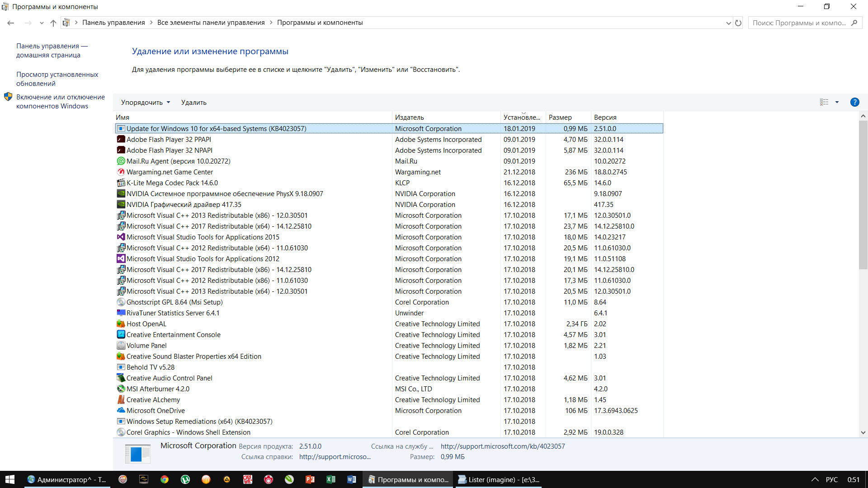Click the change view layout icon
The height and width of the screenshot is (488, 868).
tap(824, 102)
